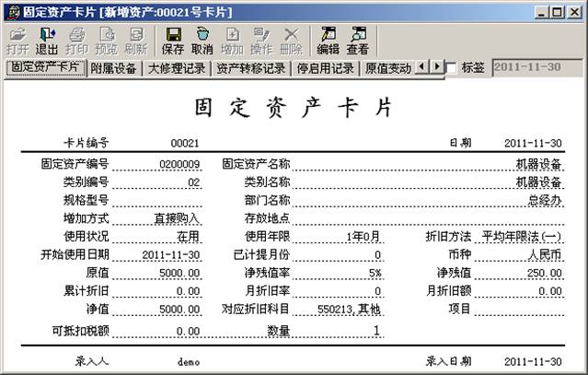588x375 pixels.
Task: Click the 操作 (Operate) toolbar icon
Action: (261, 41)
